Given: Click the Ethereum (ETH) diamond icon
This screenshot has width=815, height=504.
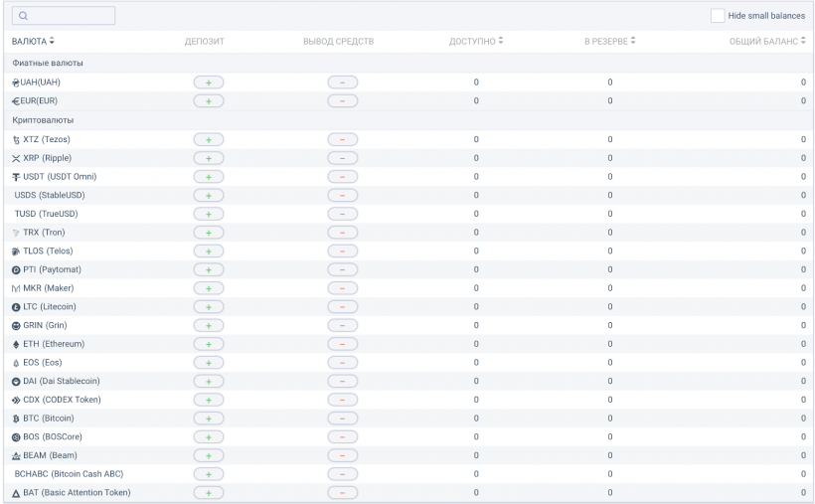Looking at the screenshot, I should tap(16, 344).
